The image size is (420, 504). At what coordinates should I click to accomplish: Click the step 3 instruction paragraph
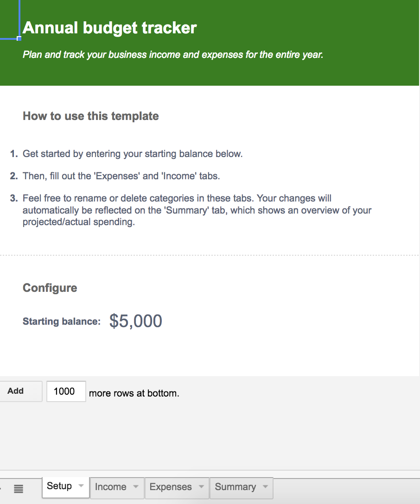click(197, 210)
